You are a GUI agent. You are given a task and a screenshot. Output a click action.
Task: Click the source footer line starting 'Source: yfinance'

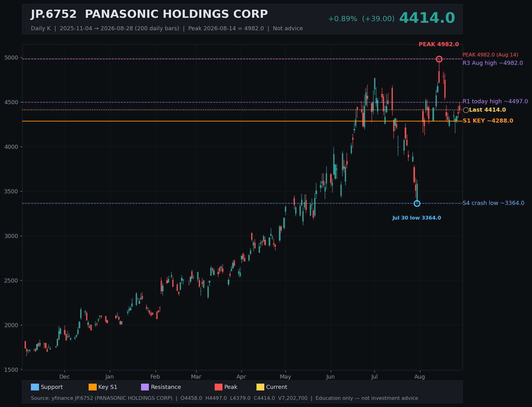click(224, 398)
